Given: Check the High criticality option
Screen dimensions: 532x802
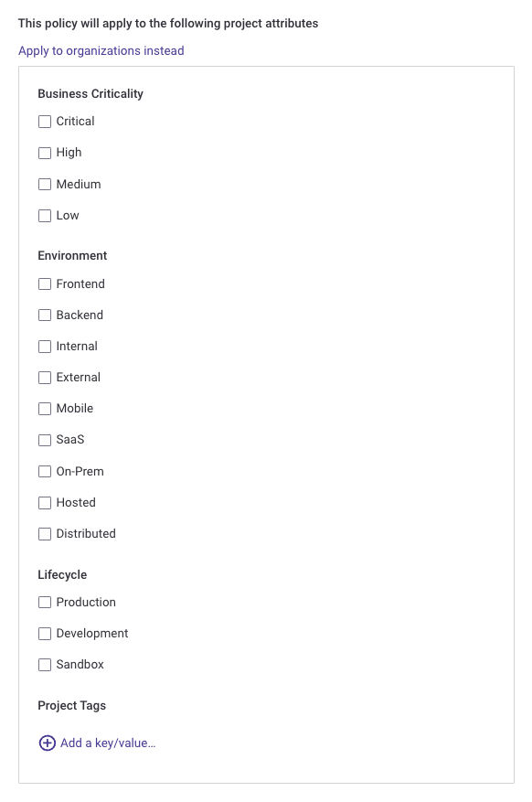Looking at the screenshot, I should click(x=45, y=153).
